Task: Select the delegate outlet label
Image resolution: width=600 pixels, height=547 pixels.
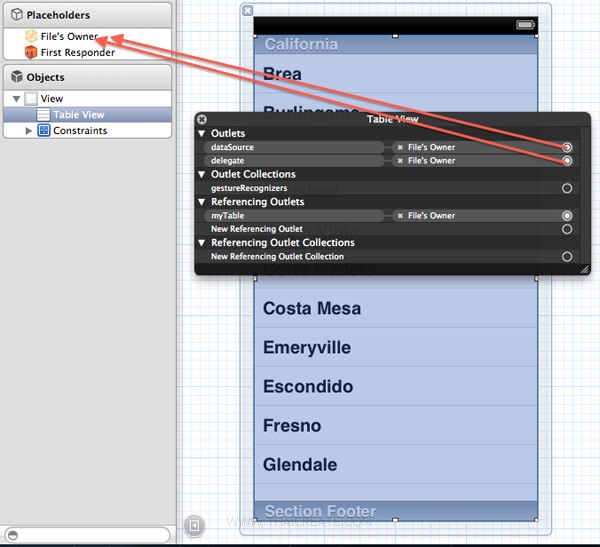Action: coord(227,161)
